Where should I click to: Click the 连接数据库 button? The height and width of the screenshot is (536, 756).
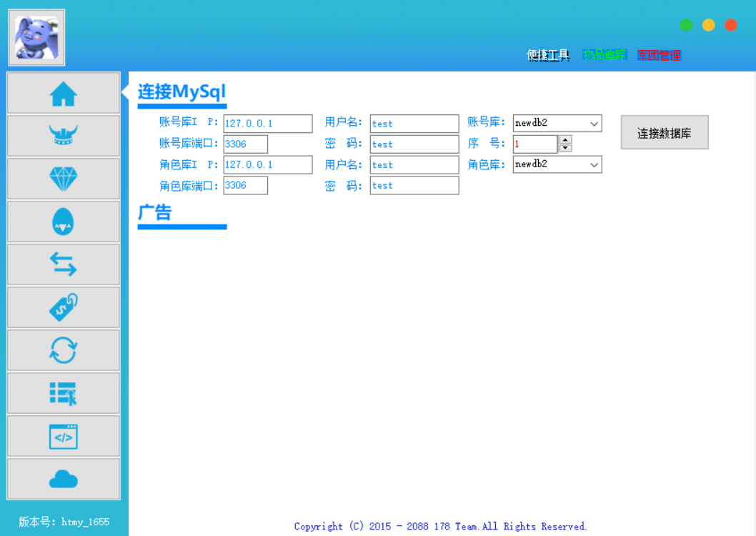tap(664, 133)
